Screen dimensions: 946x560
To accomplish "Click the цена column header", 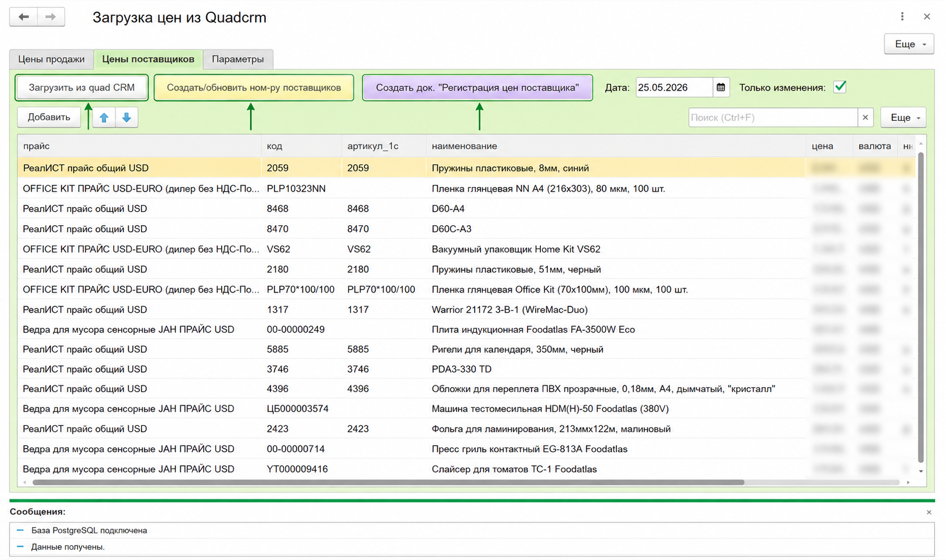I will 829,146.
